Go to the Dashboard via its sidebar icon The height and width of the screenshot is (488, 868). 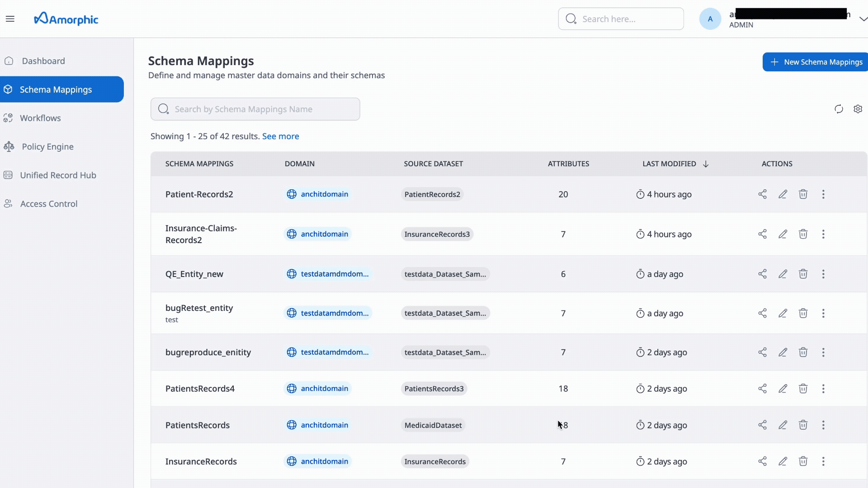tap(9, 61)
